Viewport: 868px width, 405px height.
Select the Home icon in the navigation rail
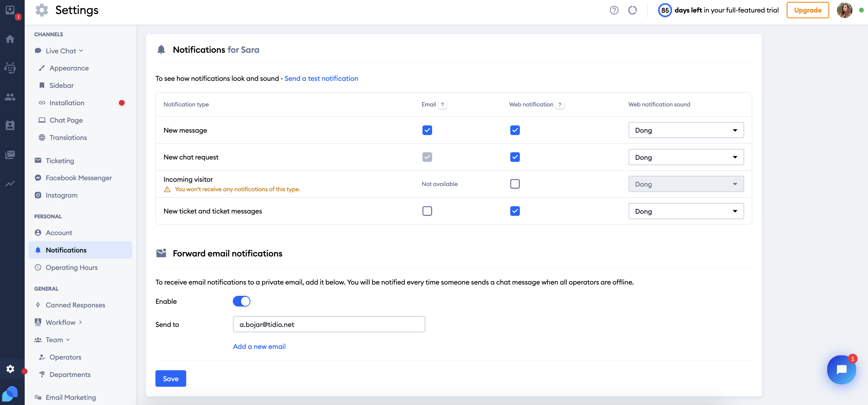10,39
